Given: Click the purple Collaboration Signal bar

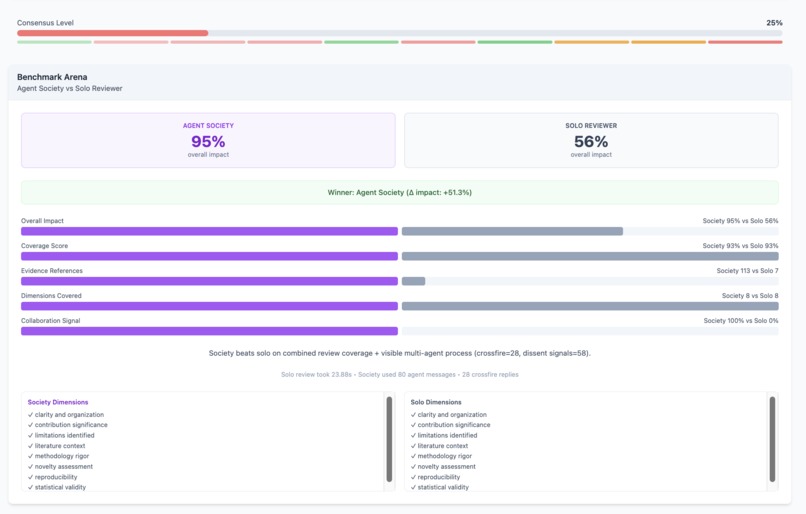Looking at the screenshot, I should pyautogui.click(x=209, y=331).
